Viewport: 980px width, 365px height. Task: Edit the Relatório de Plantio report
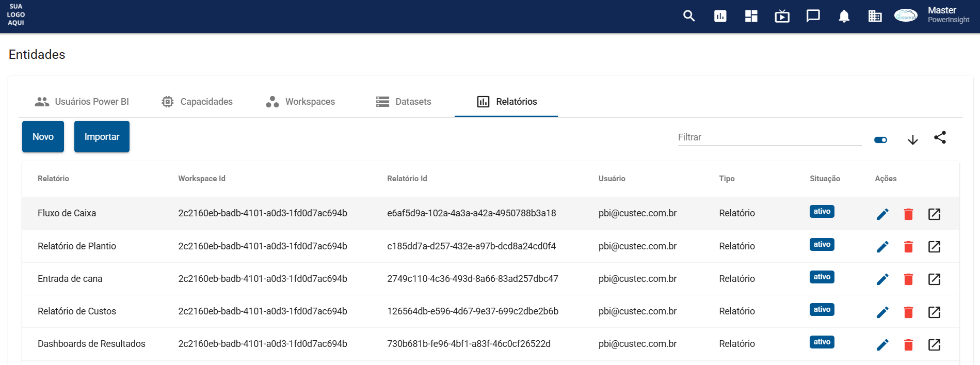tap(883, 247)
